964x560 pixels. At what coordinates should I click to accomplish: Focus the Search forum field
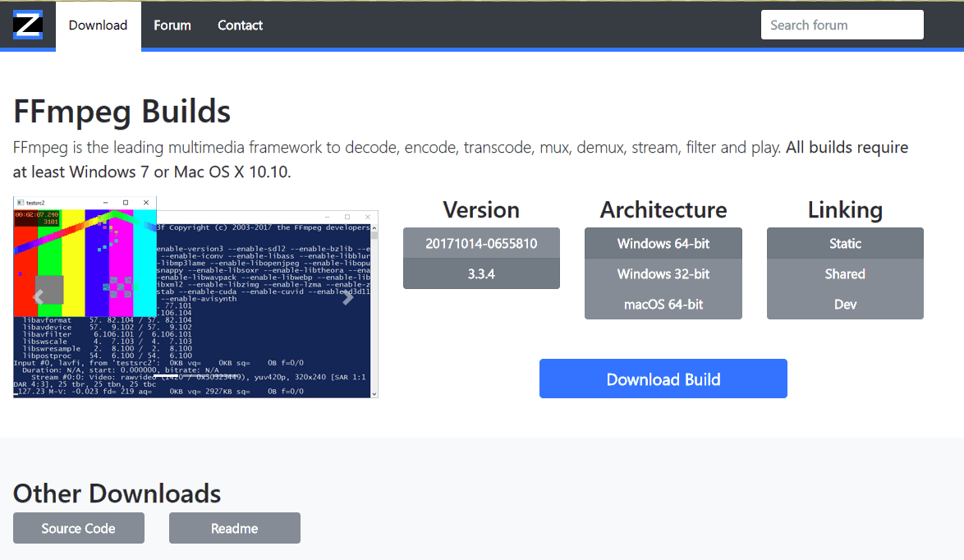coord(842,25)
